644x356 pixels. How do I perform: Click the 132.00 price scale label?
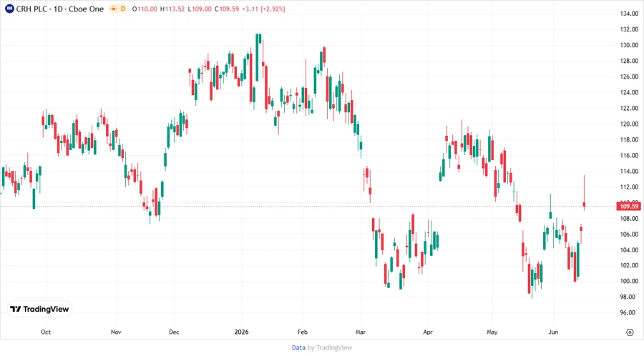click(x=629, y=29)
